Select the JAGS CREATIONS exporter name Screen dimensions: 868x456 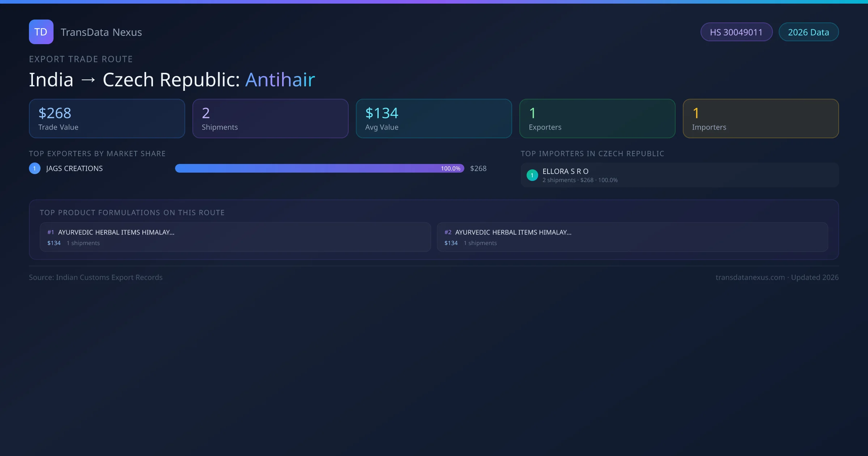[x=75, y=168]
